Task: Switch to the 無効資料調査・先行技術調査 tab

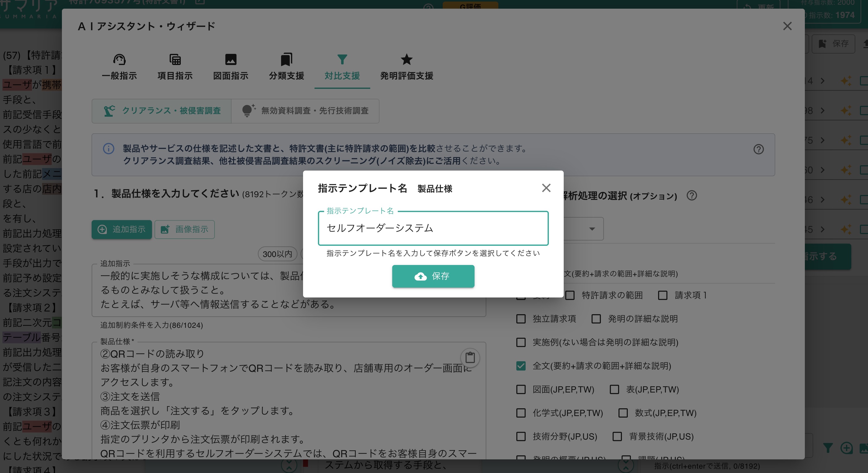Action: (x=305, y=111)
